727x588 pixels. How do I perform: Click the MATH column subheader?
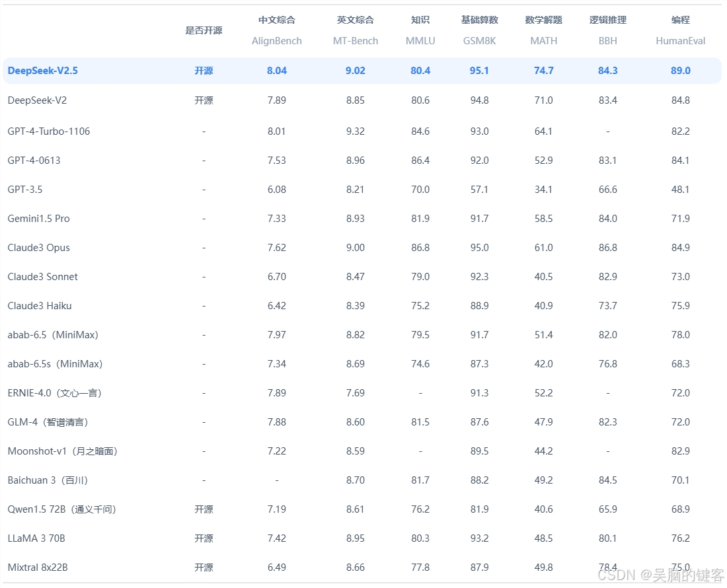click(544, 41)
